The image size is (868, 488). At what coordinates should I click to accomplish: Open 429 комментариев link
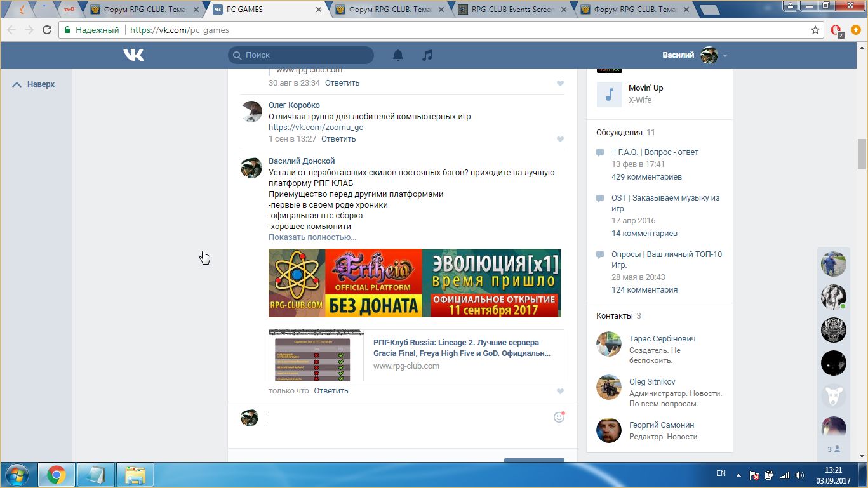[646, 177]
